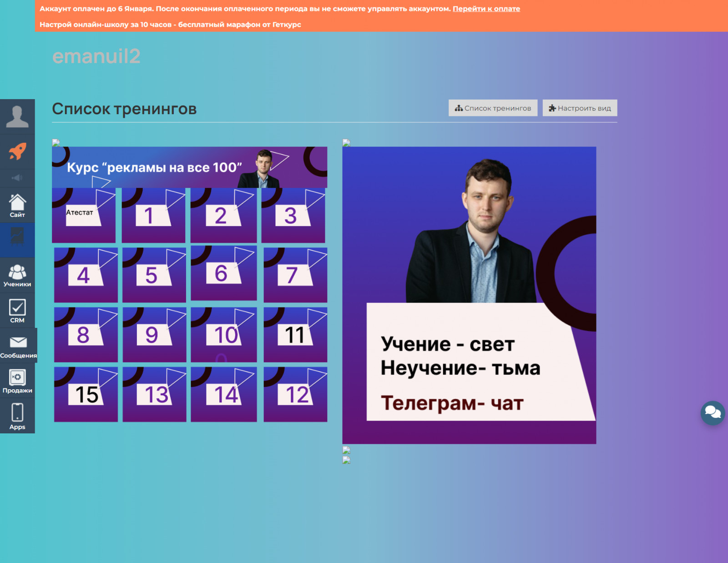Open training tile number 8

tap(86, 335)
